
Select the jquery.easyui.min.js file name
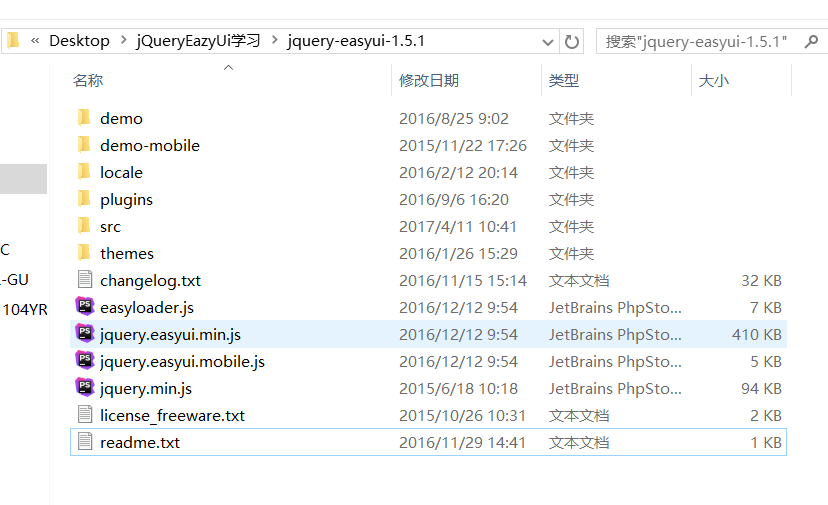click(170, 334)
